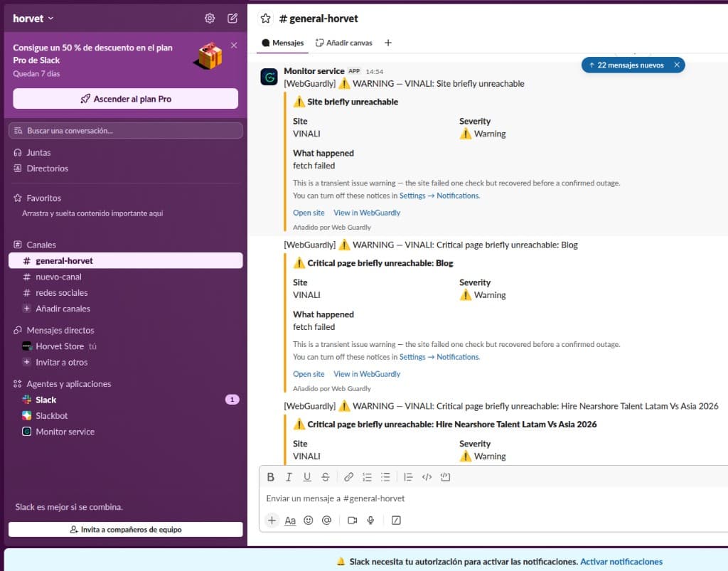This screenshot has width=728, height=571.
Task: Star the general-horvet channel
Action: [x=266, y=18]
